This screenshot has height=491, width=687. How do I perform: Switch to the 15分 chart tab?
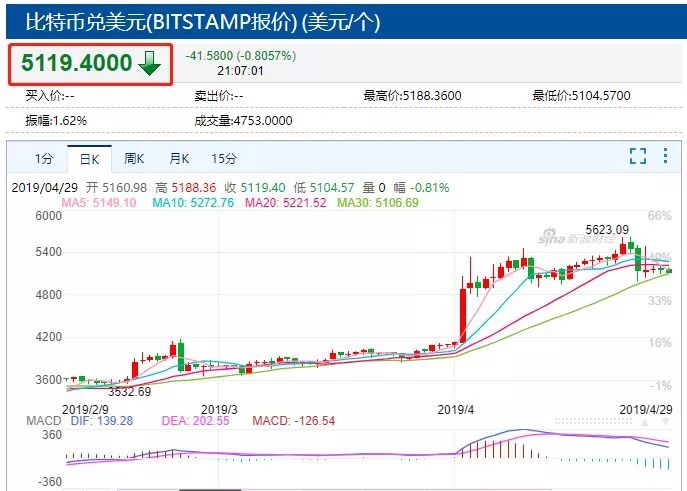pyautogui.click(x=224, y=159)
